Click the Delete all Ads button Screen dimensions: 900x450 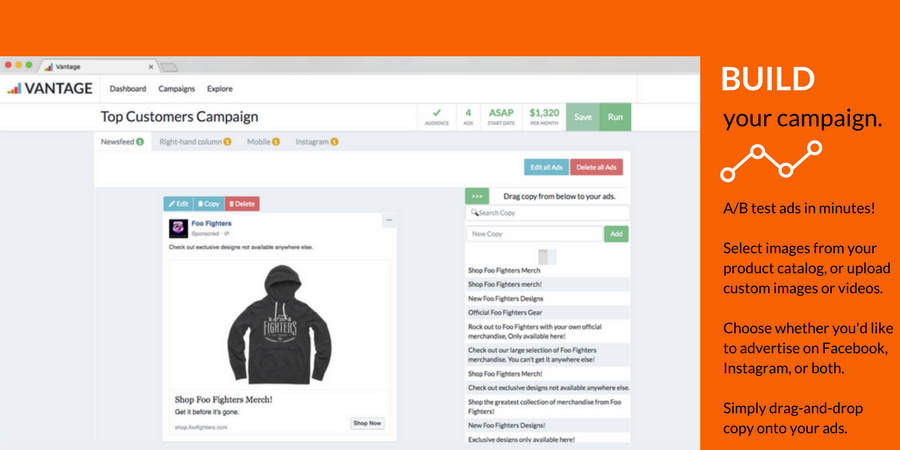(596, 167)
